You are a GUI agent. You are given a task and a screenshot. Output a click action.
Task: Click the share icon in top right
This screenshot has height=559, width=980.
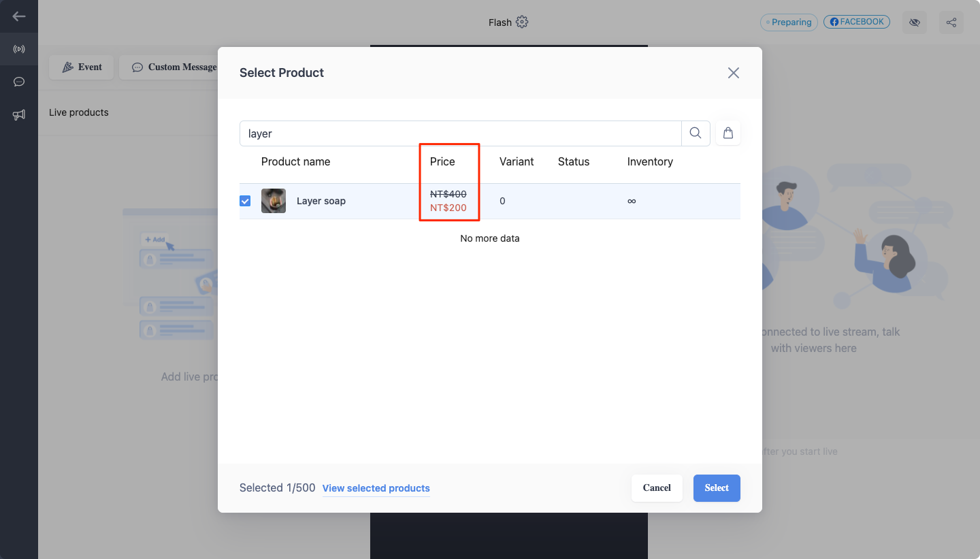951,22
